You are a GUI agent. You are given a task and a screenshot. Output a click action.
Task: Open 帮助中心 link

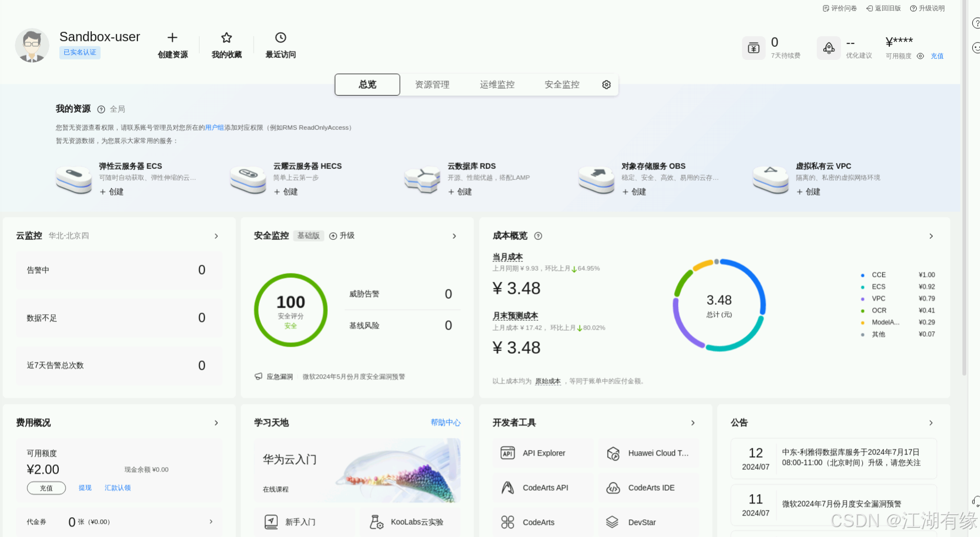pyautogui.click(x=445, y=423)
